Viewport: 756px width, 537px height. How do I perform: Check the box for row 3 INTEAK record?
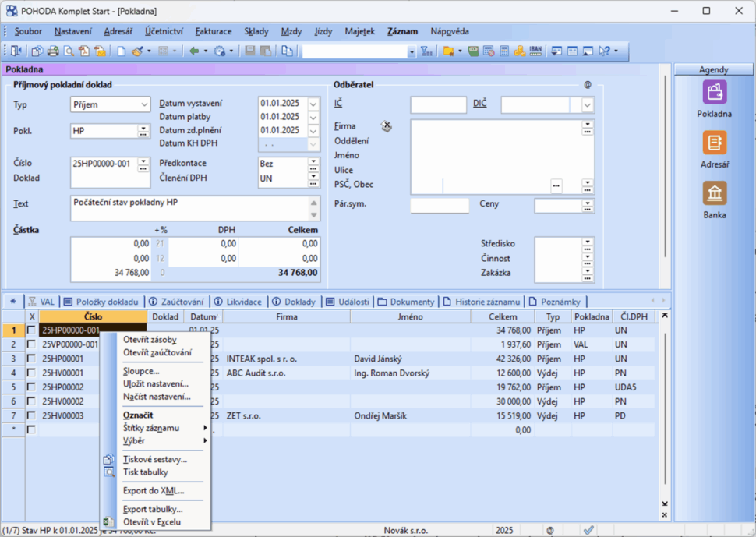tap(32, 359)
